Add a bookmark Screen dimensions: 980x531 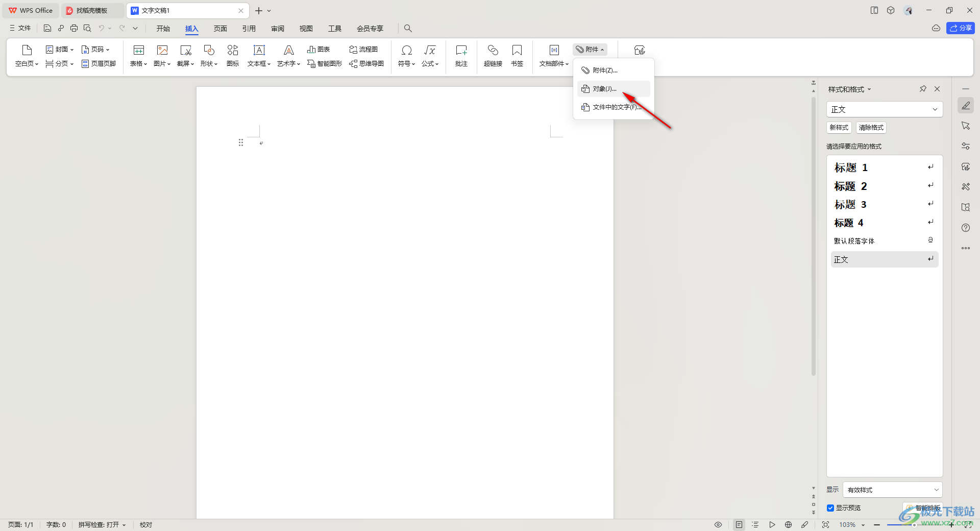point(517,56)
